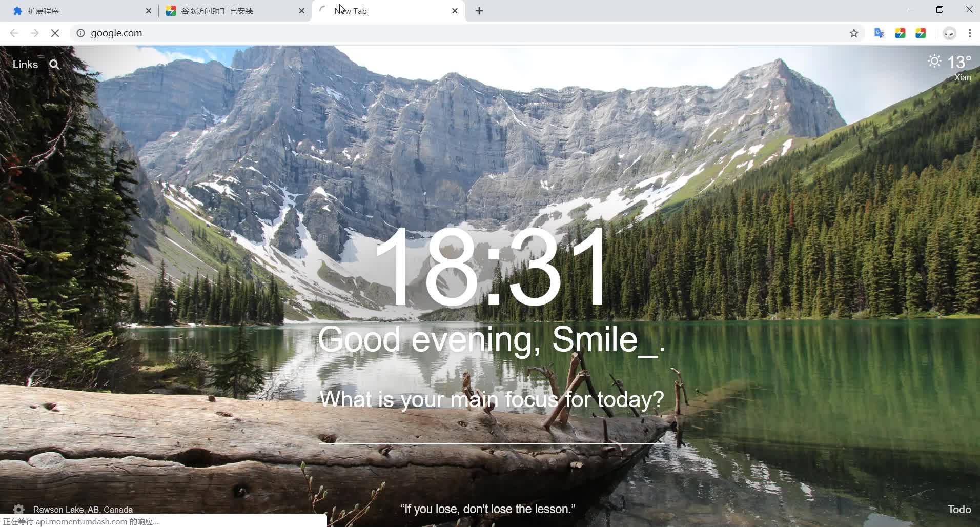Screen dimensions: 980x527
Task: Click the 18:31 clock display
Action: (x=491, y=268)
